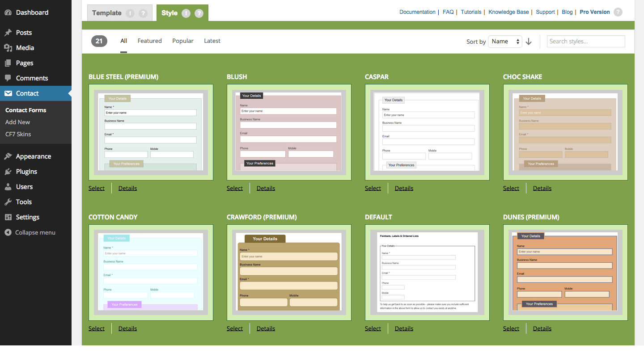
Task: Click the help icon beside Pro Version
Action: [x=618, y=12]
